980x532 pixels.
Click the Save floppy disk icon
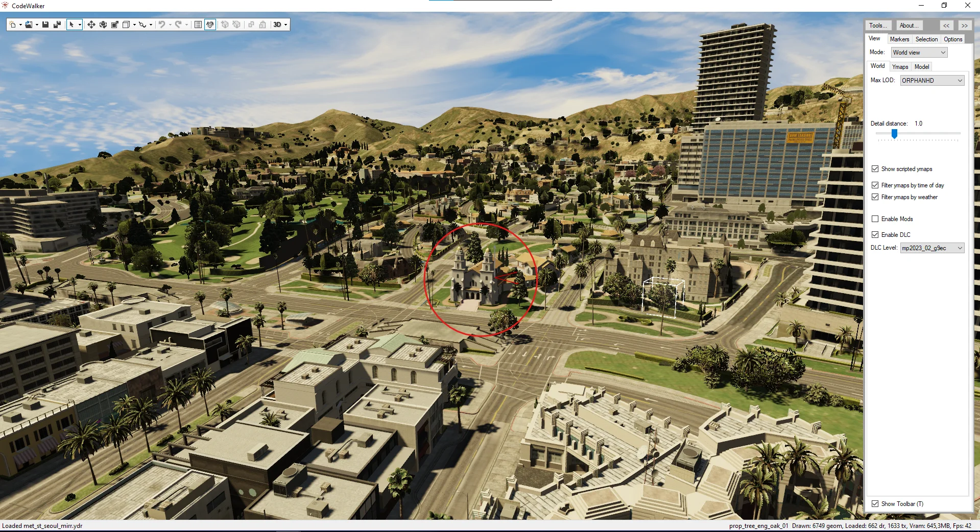click(x=45, y=25)
